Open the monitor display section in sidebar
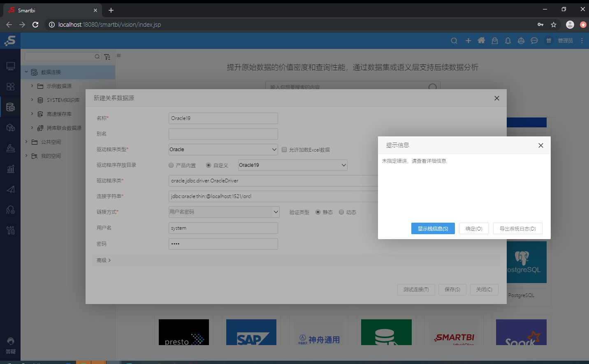589x364 pixels. click(11, 66)
